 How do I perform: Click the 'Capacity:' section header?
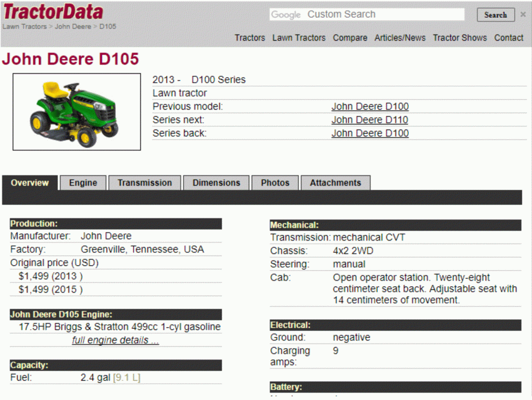(x=116, y=365)
